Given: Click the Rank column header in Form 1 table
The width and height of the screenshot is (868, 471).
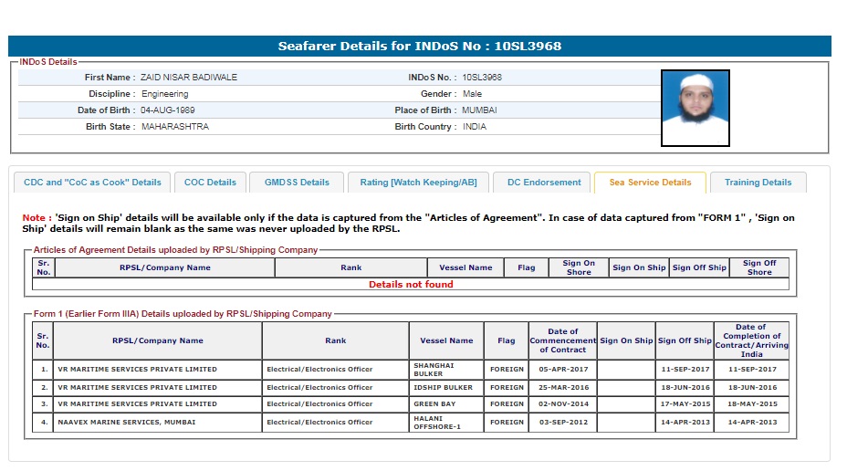Looking at the screenshot, I should 335,340.
